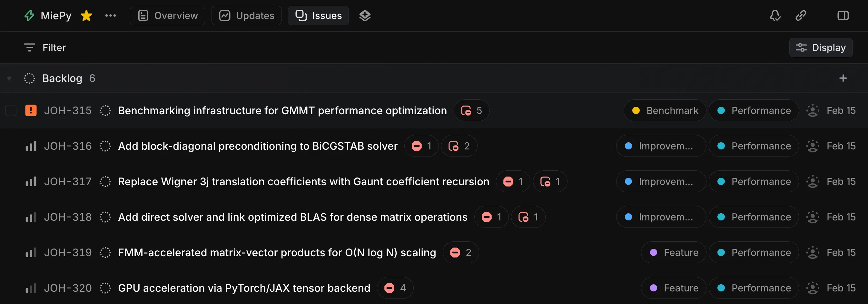This screenshot has width=868, height=304.
Task: Open issue FMM-accelerated matrix-vector products
Action: point(277,252)
